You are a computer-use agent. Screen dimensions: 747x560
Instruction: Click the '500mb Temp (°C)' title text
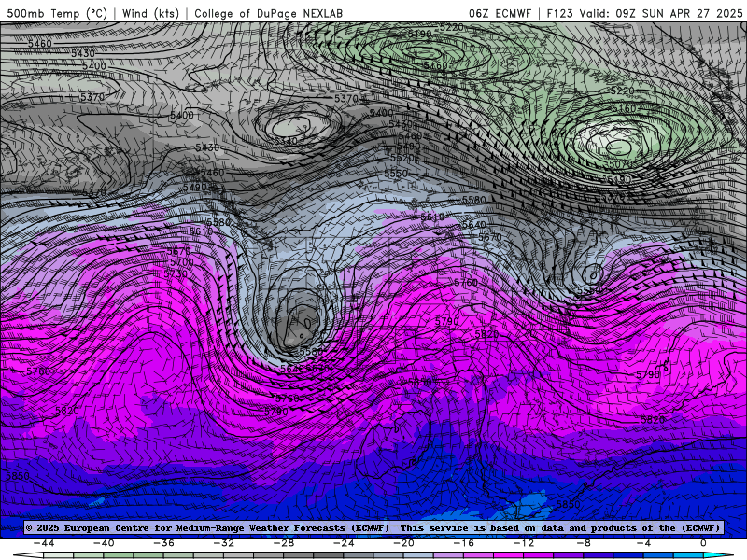57,13
